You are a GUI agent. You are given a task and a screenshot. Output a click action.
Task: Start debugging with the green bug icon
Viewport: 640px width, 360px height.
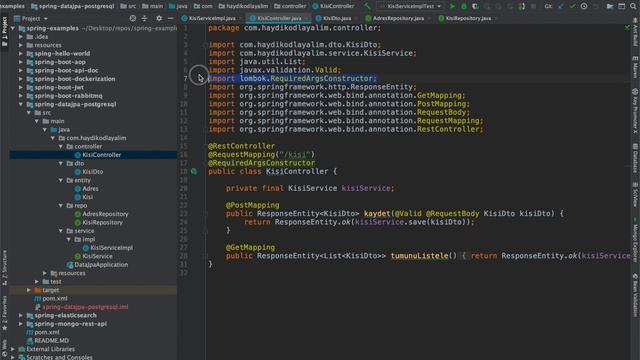(464, 6)
